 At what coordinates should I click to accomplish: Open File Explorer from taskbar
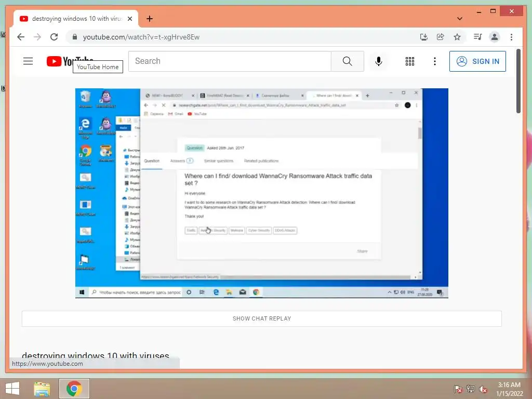pos(42,389)
